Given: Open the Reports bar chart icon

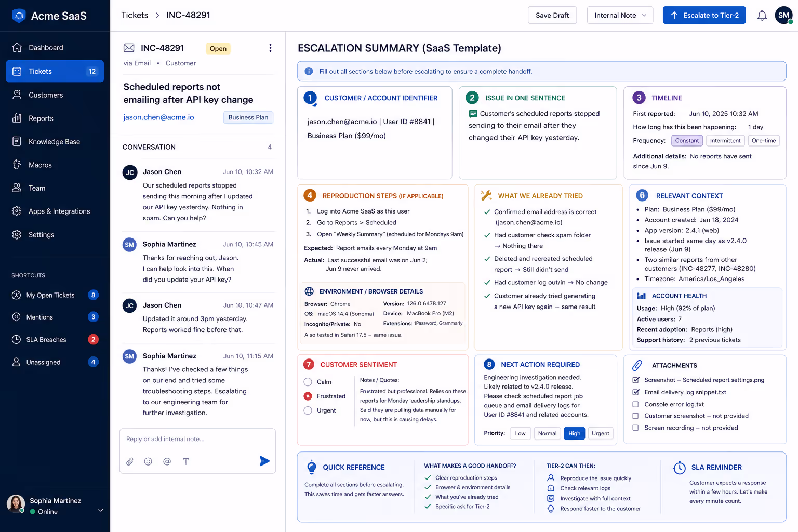Looking at the screenshot, I should pos(17,118).
